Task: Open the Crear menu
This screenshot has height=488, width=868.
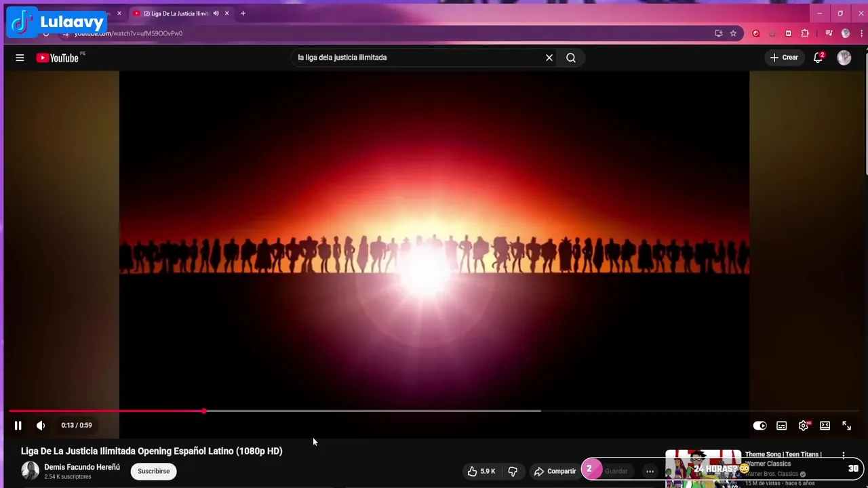Action: [784, 58]
